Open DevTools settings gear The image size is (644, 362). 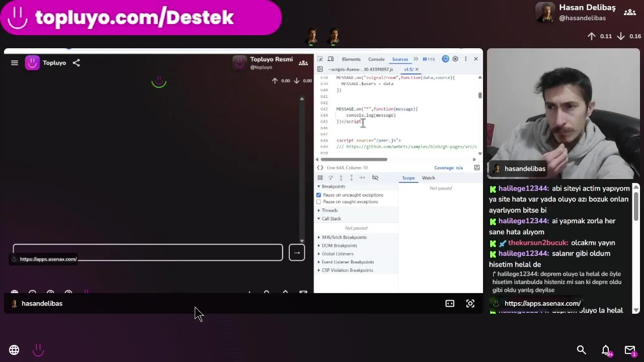(455, 59)
